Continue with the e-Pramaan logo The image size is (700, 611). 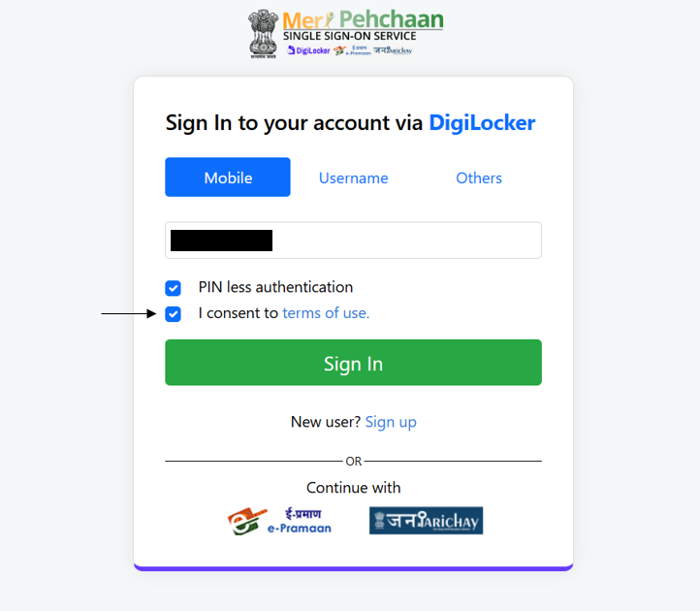click(x=279, y=521)
